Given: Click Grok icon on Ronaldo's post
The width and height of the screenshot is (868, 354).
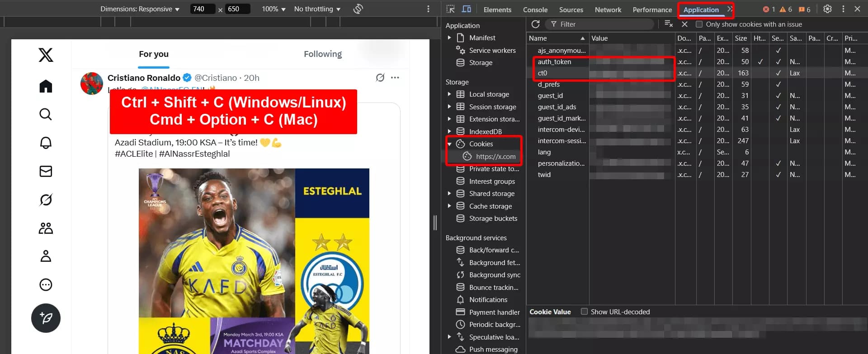Looking at the screenshot, I should tap(380, 78).
